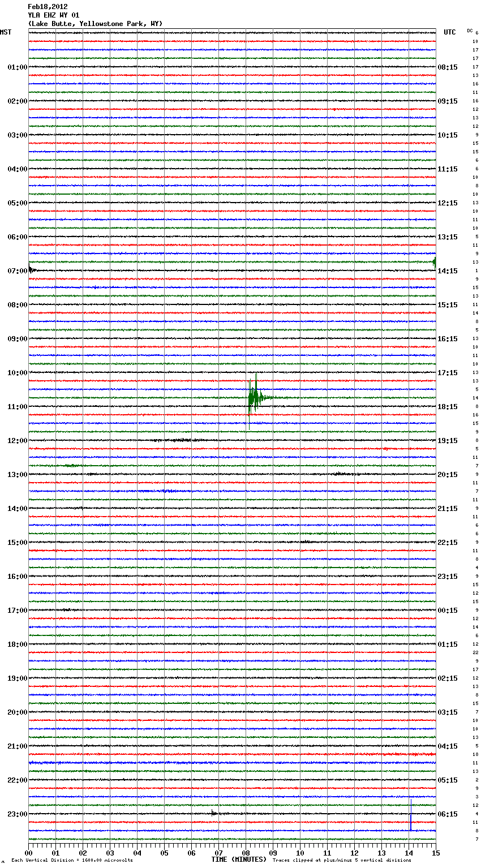Select the 09:00 MST time label
Viewport: 481px width, 868px height.
tap(18, 339)
